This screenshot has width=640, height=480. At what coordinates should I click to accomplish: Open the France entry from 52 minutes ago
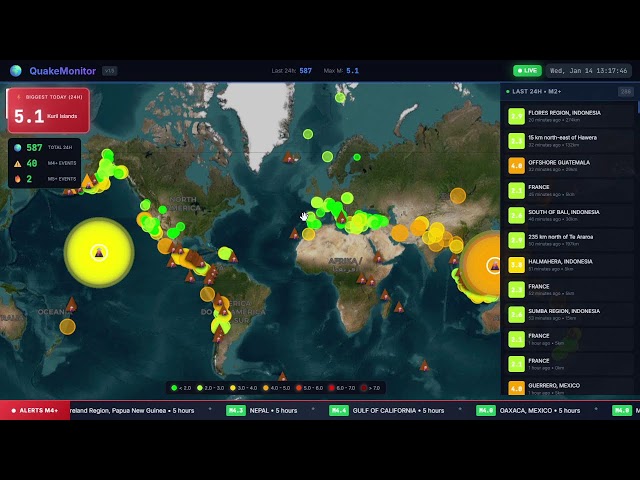pyautogui.click(x=568, y=290)
